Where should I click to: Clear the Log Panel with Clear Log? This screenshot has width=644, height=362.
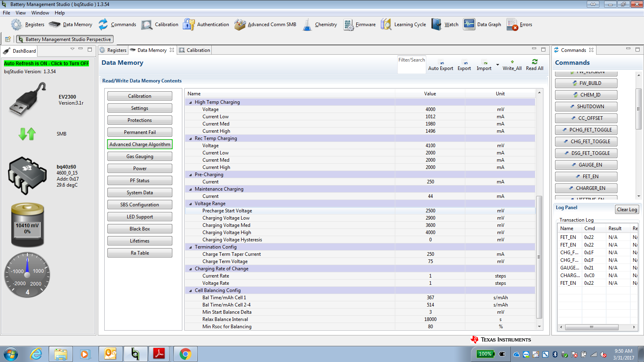coord(627,210)
